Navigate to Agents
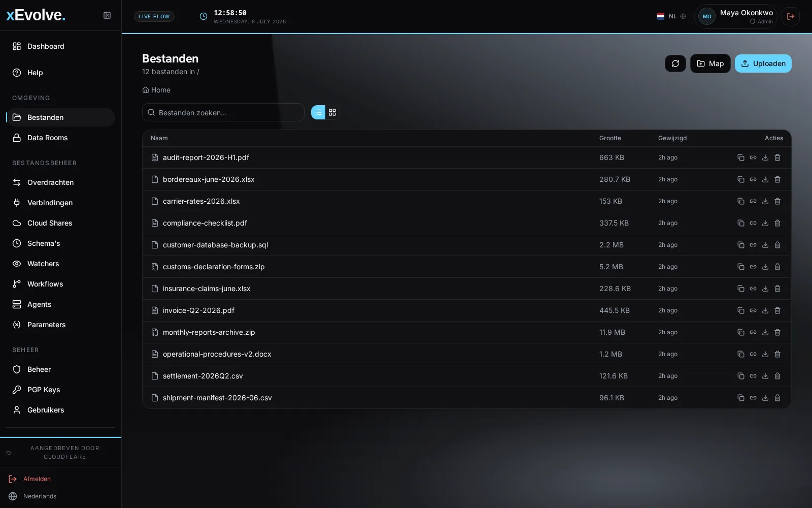The height and width of the screenshot is (508, 812). [x=60, y=304]
